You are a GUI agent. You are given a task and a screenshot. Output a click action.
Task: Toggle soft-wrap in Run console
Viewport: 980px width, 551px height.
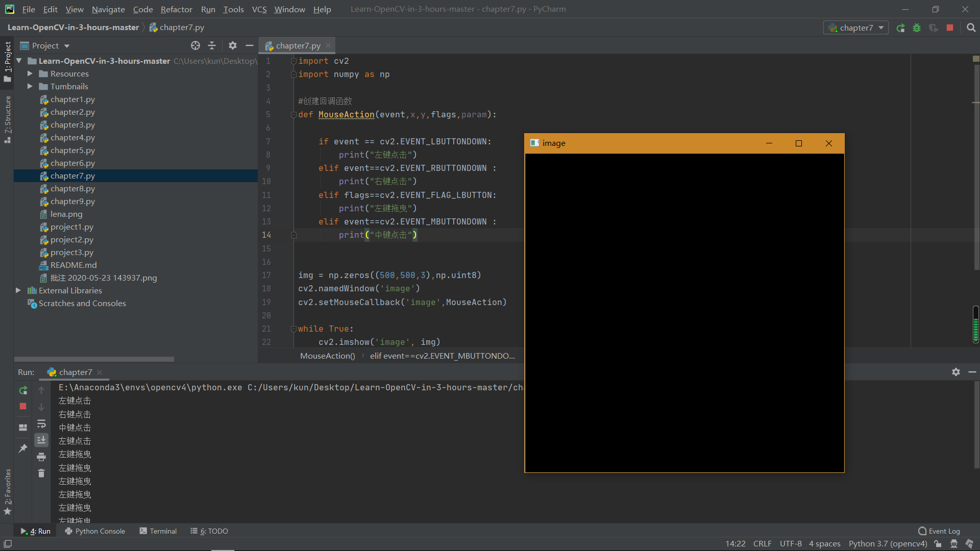tap(41, 423)
